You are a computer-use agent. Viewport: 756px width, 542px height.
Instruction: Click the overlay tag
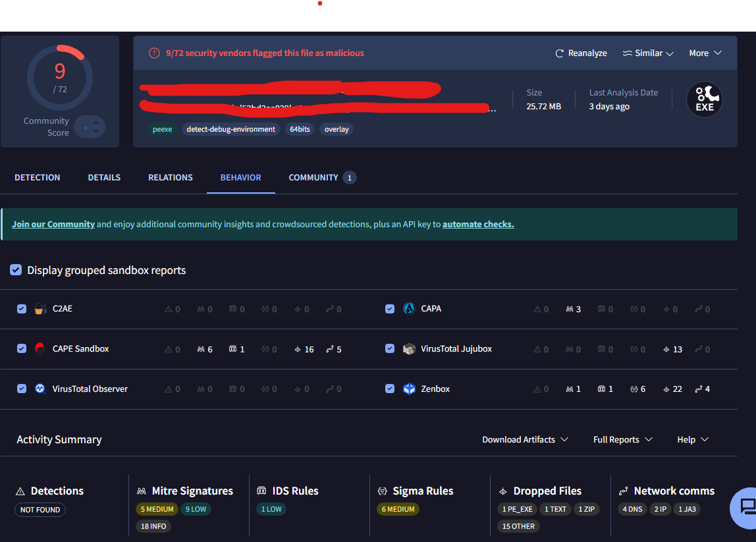click(337, 129)
